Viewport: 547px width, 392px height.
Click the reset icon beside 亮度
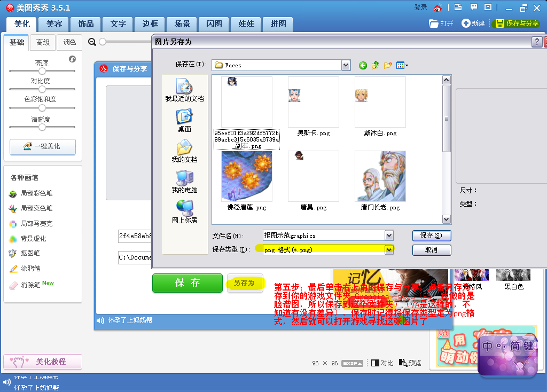(x=72, y=59)
